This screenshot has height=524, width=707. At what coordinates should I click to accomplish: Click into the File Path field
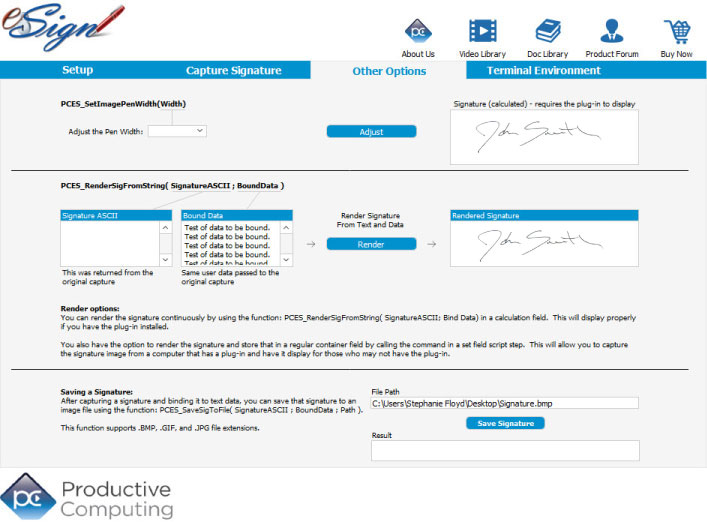coord(504,403)
